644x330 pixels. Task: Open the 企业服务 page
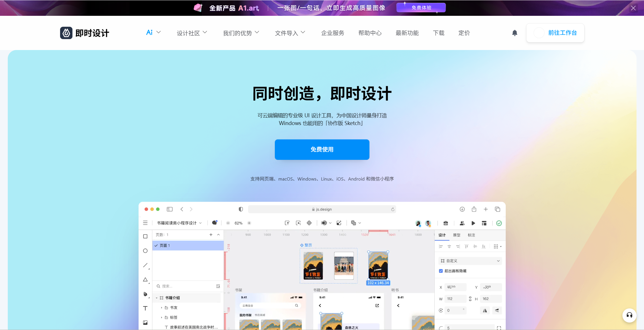tap(333, 33)
